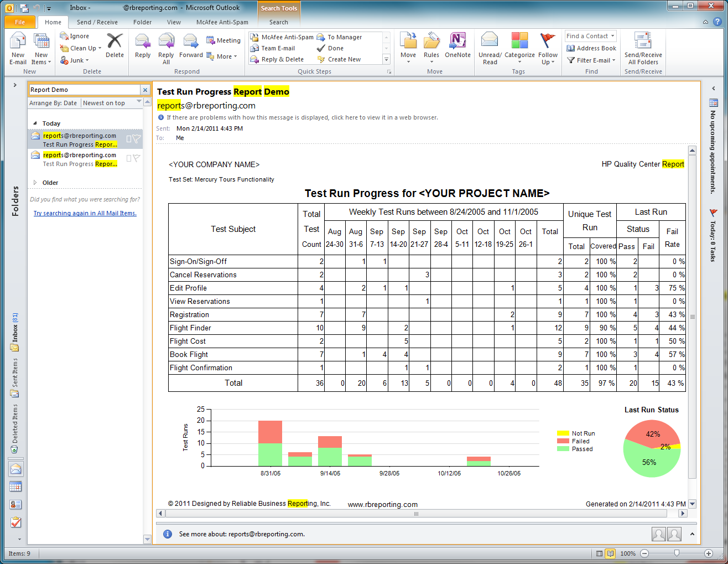Click Try searching again in All Mail Items

point(85,213)
